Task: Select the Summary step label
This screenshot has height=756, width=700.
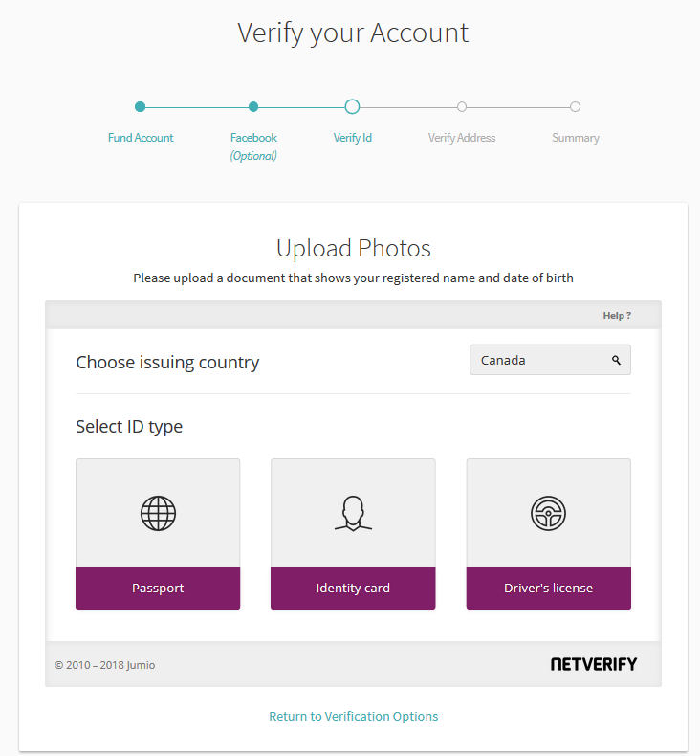Action: coord(576,138)
